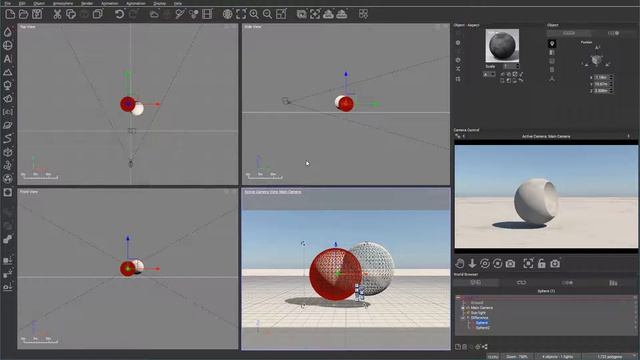The height and width of the screenshot is (360, 640).
Task: Switch to World Browser objects tab
Action: pyautogui.click(x=476, y=282)
